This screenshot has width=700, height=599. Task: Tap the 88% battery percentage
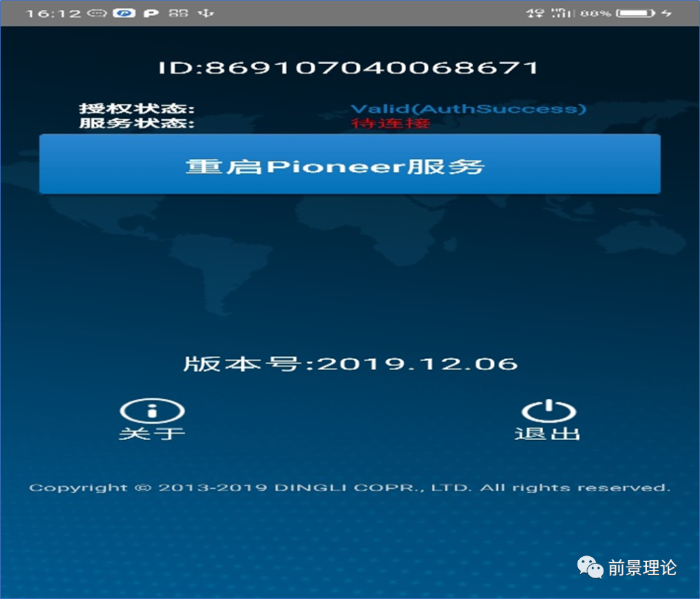[596, 14]
